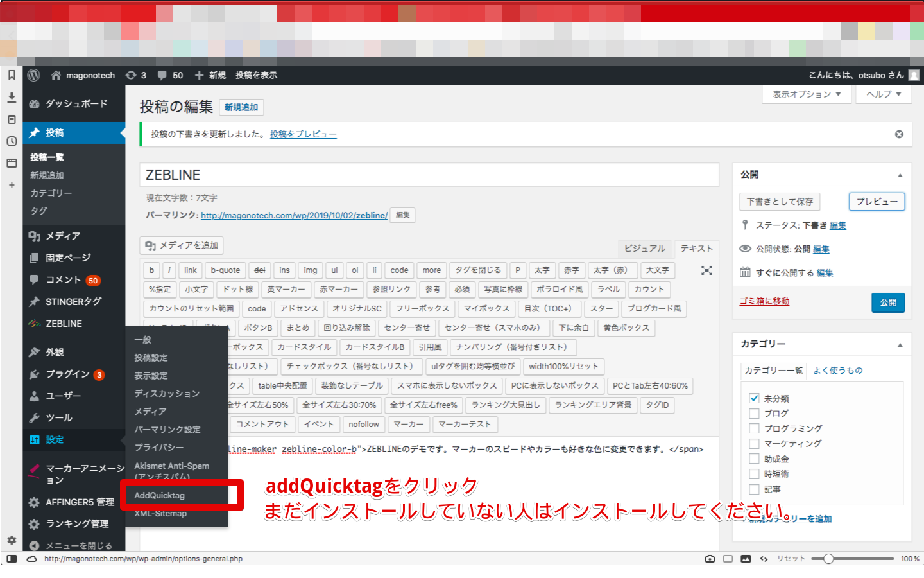Screen dimensions: 924x578
Task: Open the 投稿をプレビュー link
Action: pos(304,134)
